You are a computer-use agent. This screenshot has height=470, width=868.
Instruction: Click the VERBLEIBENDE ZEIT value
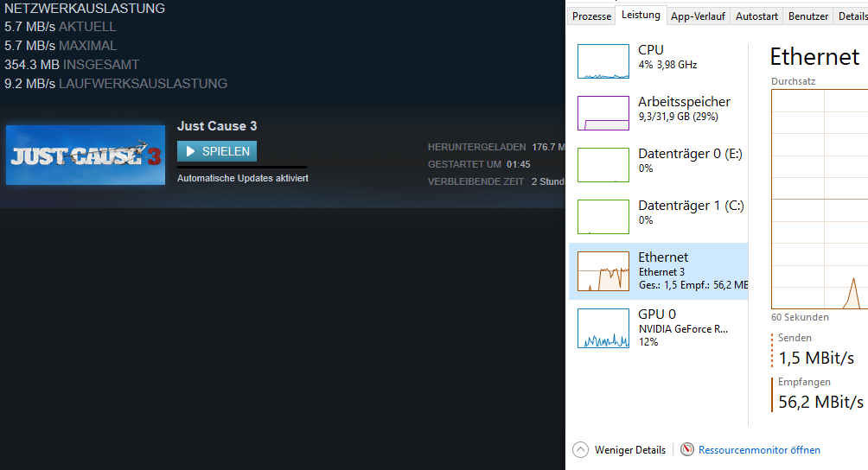pyautogui.click(x=548, y=181)
